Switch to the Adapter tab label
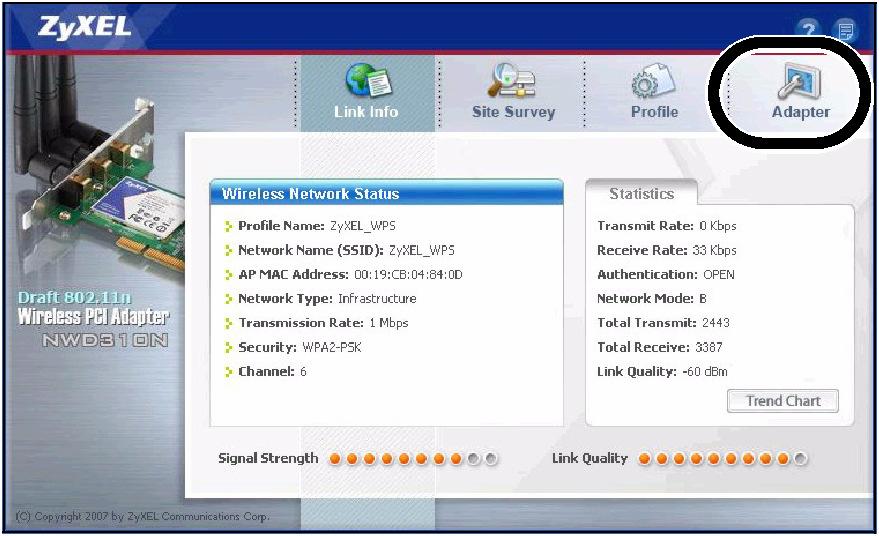 click(801, 112)
